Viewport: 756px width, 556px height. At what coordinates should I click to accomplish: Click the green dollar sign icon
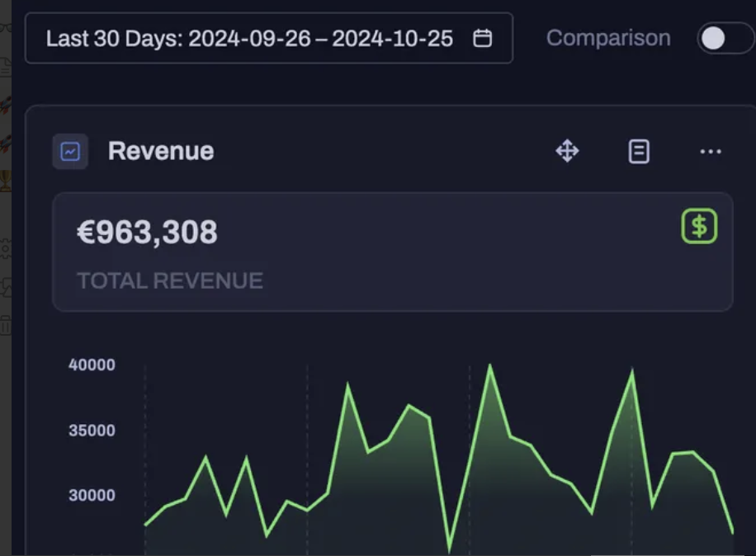coord(699,226)
